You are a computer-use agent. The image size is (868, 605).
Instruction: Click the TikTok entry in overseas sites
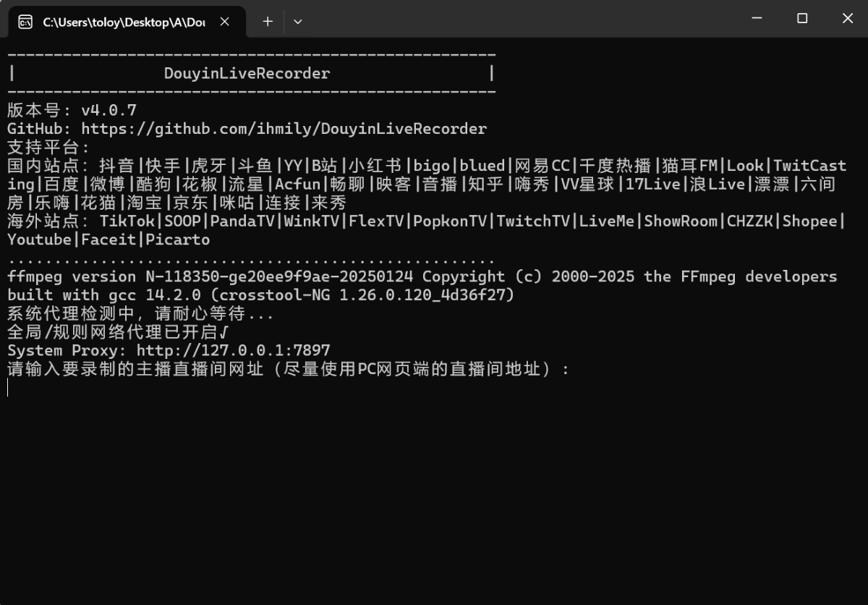pyautogui.click(x=127, y=221)
